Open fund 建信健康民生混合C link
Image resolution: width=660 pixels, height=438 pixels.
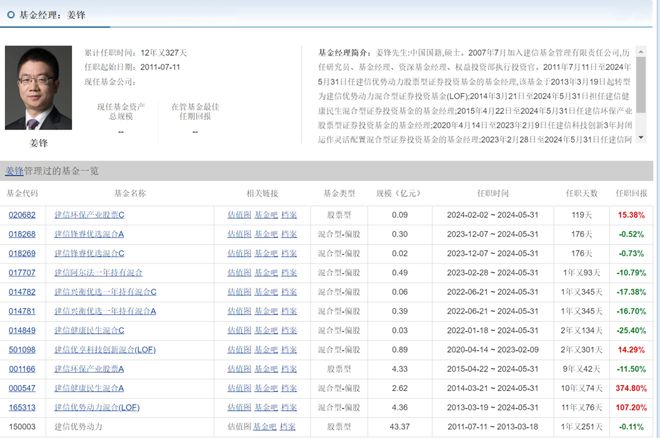click(x=89, y=330)
